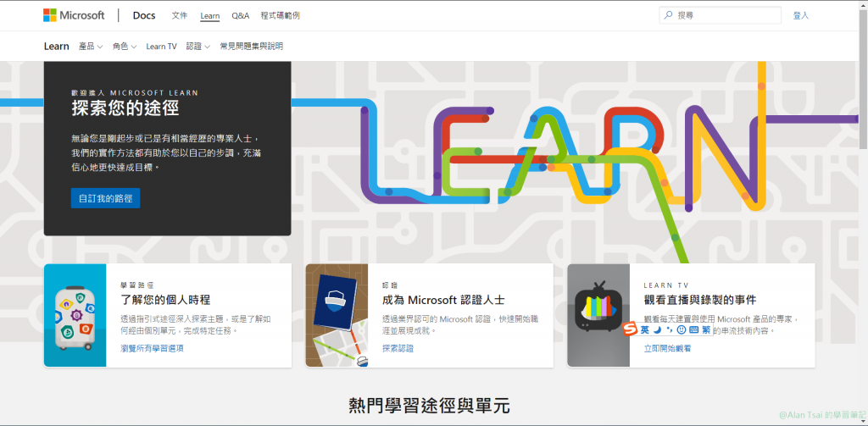The width and height of the screenshot is (868, 426).
Task: Click the bold Learn heading in sub-nav
Action: point(57,47)
